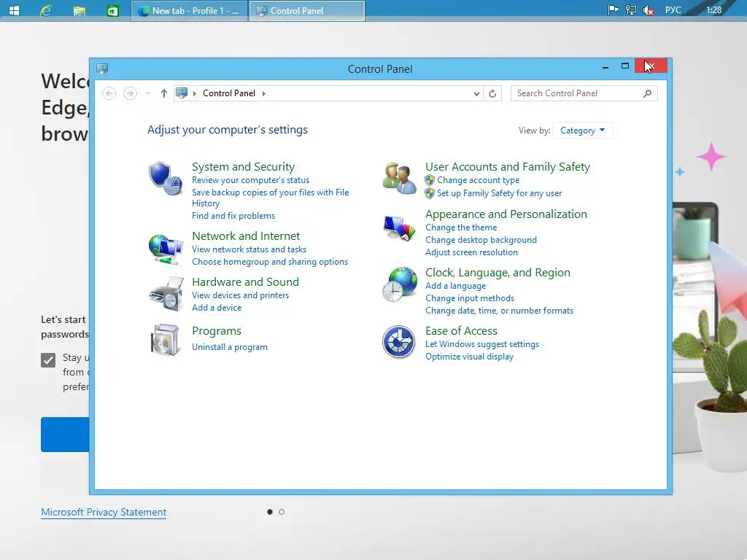Open the Programs disc box icon
This screenshot has height=560, width=747.
tap(166, 340)
